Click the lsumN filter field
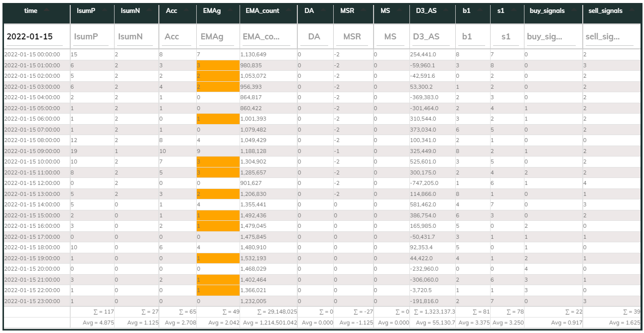 135,37
